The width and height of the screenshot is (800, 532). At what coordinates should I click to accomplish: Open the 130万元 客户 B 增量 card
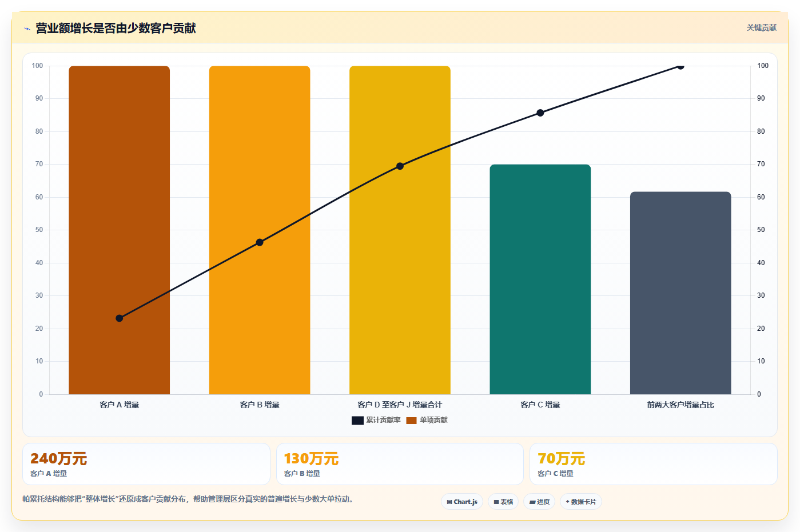(400, 464)
